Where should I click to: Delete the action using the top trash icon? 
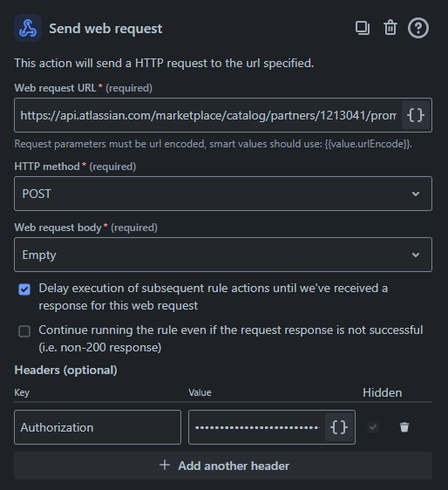[x=390, y=28]
